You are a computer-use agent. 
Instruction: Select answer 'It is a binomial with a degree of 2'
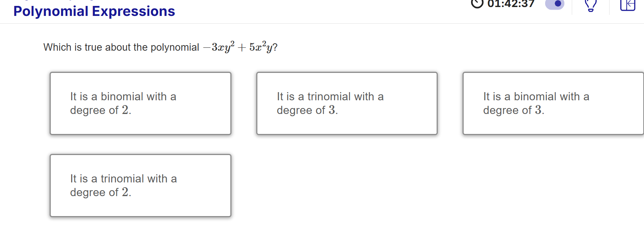(x=140, y=104)
